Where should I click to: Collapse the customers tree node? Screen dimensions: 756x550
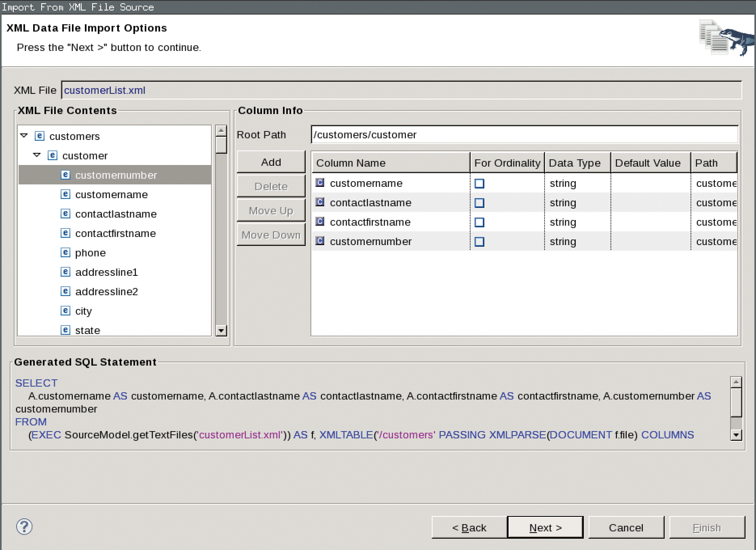[24, 136]
